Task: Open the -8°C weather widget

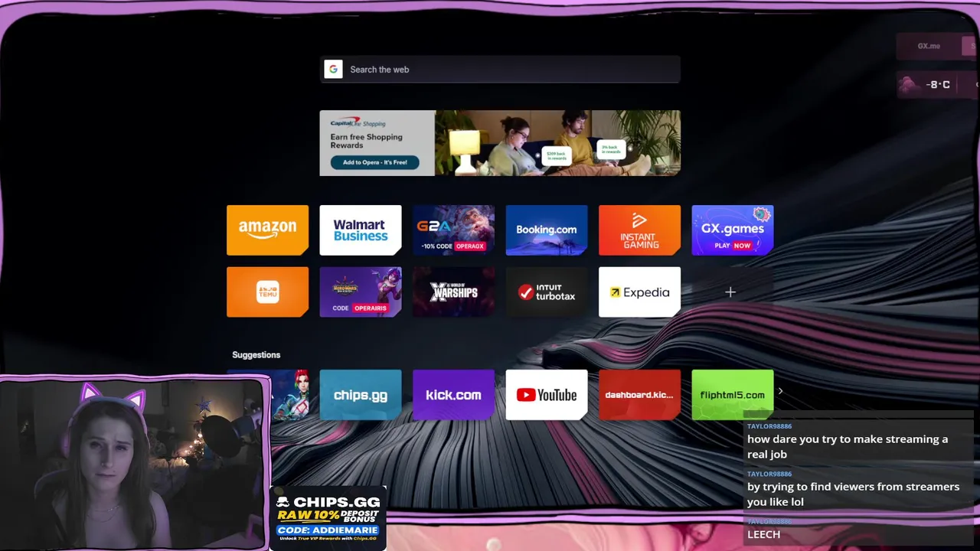Action: tap(937, 84)
